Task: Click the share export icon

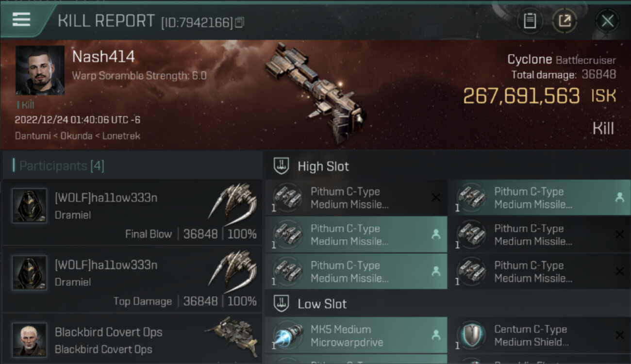Action: click(x=565, y=21)
